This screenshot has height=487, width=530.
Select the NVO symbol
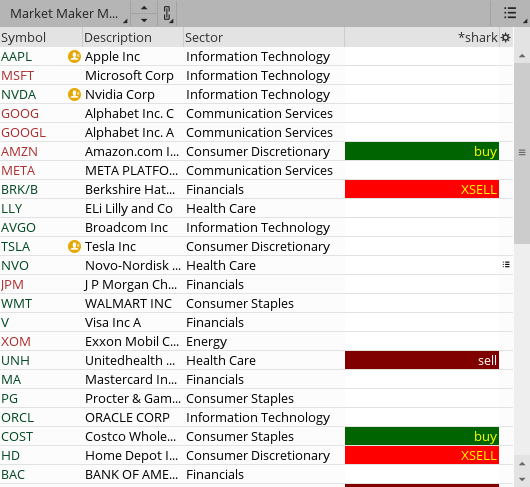pyautogui.click(x=15, y=266)
